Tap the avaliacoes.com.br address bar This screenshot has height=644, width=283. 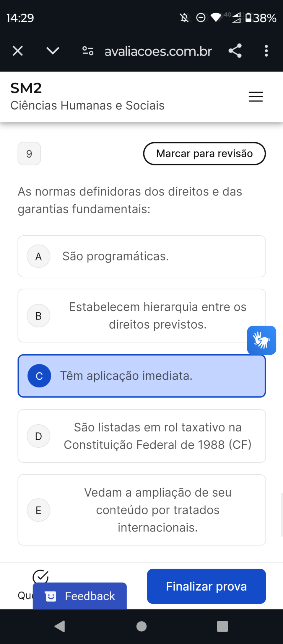(158, 51)
